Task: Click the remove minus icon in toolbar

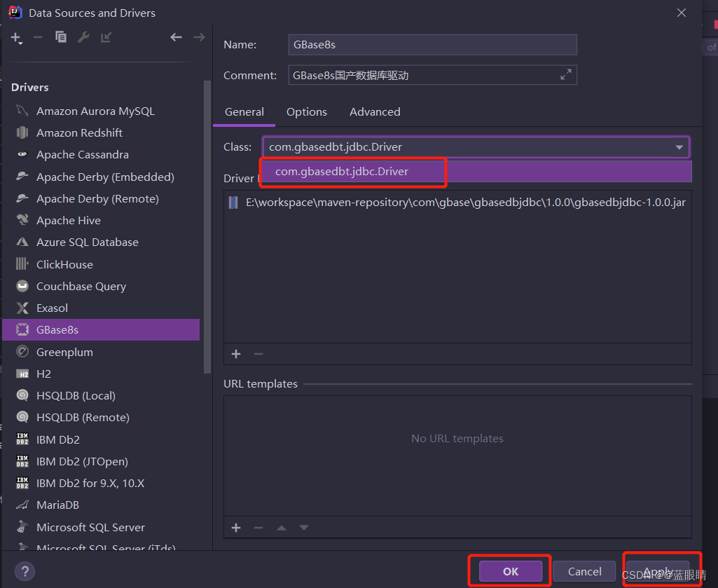Action: [x=38, y=37]
